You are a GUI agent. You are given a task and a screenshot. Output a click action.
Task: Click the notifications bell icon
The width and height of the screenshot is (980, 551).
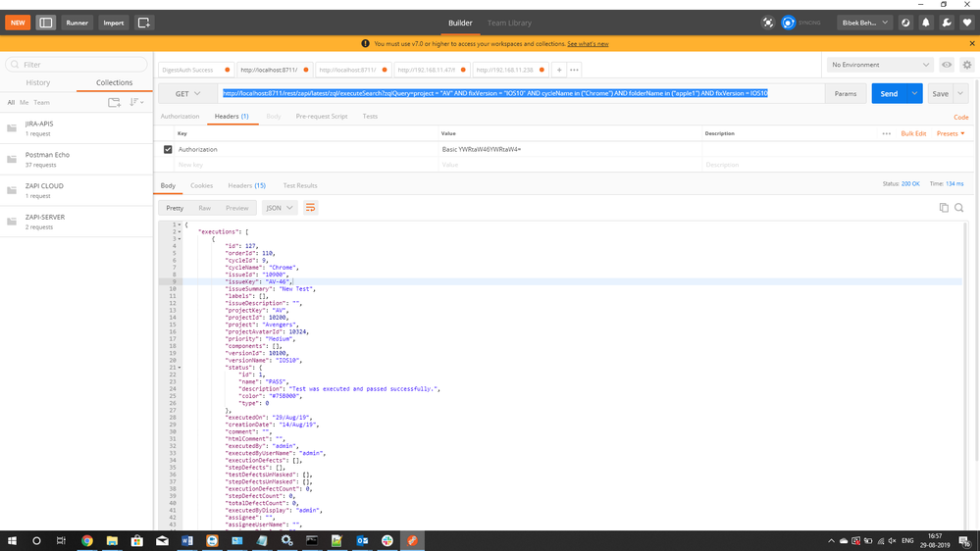(x=926, y=23)
